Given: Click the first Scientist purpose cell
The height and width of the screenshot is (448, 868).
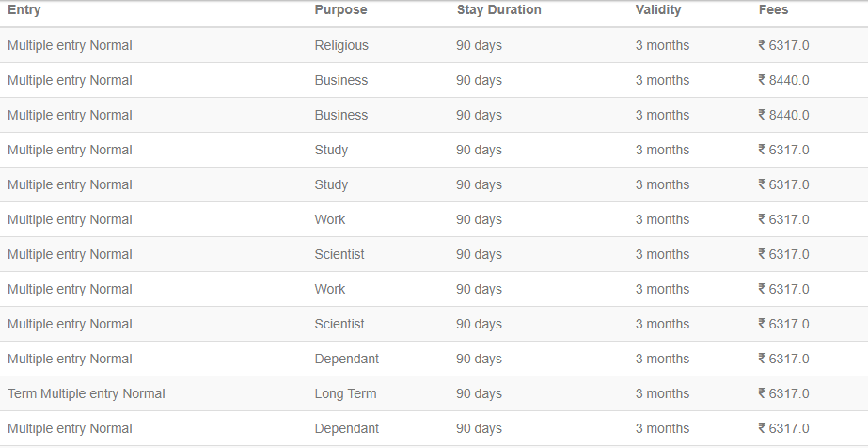Looking at the screenshot, I should point(339,254).
